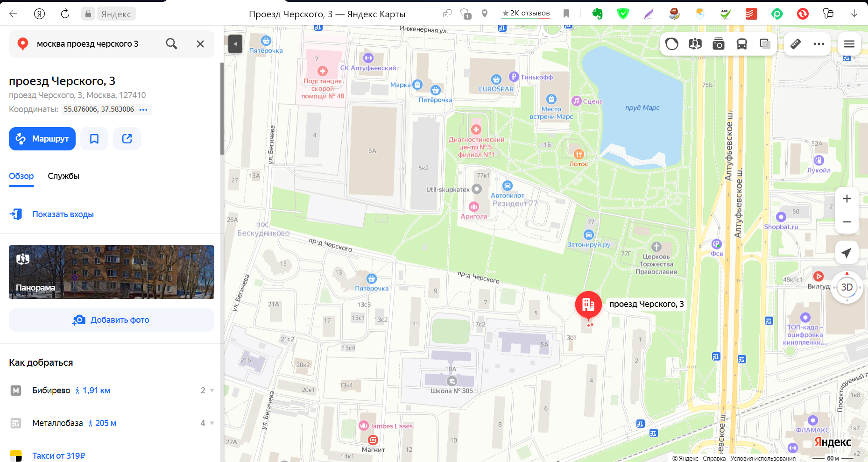Click the photos layer camera icon
This screenshot has width=868, height=462.
tap(718, 44)
